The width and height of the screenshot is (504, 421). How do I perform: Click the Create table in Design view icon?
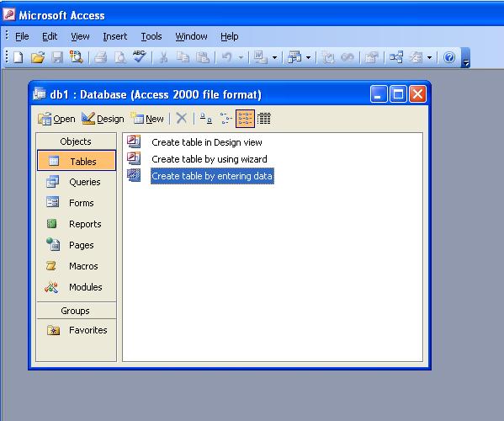(134, 141)
